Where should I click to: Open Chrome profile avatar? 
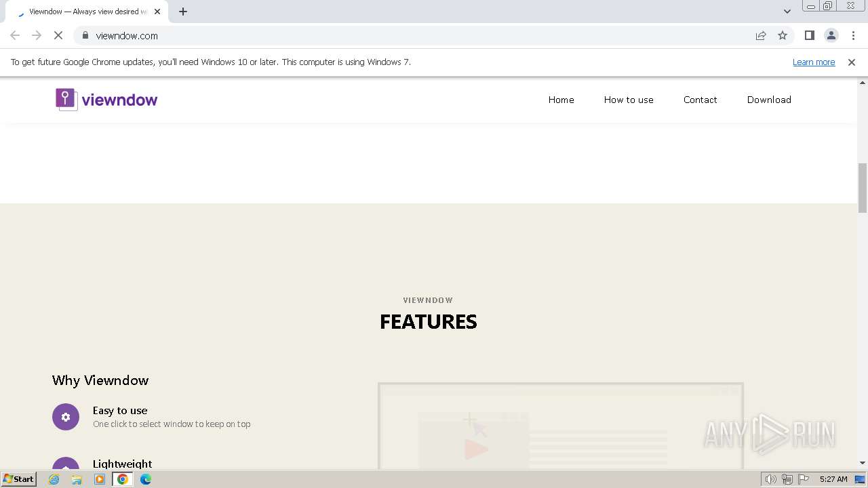[x=831, y=35]
